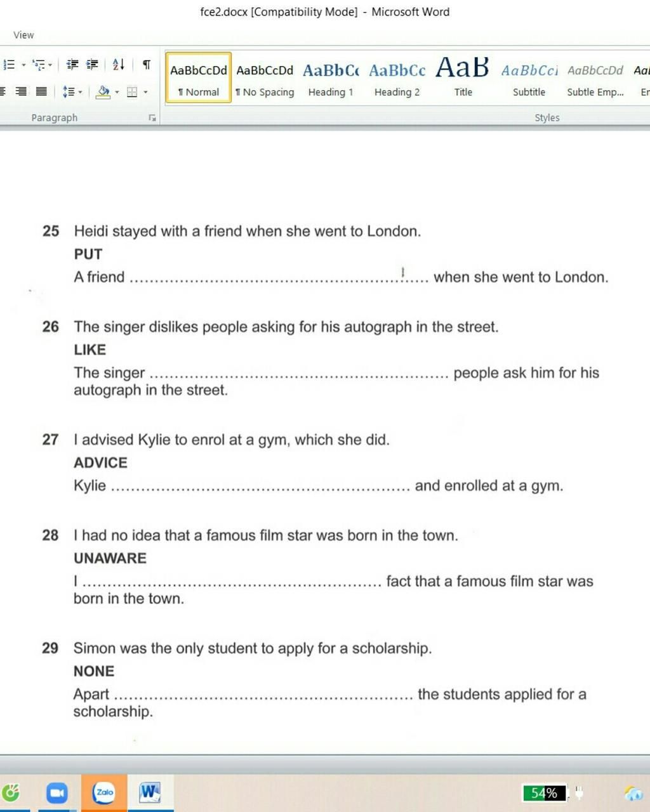The height and width of the screenshot is (812, 650).
Task: Click the keyword ADVICE in question 27
Action: [100, 463]
